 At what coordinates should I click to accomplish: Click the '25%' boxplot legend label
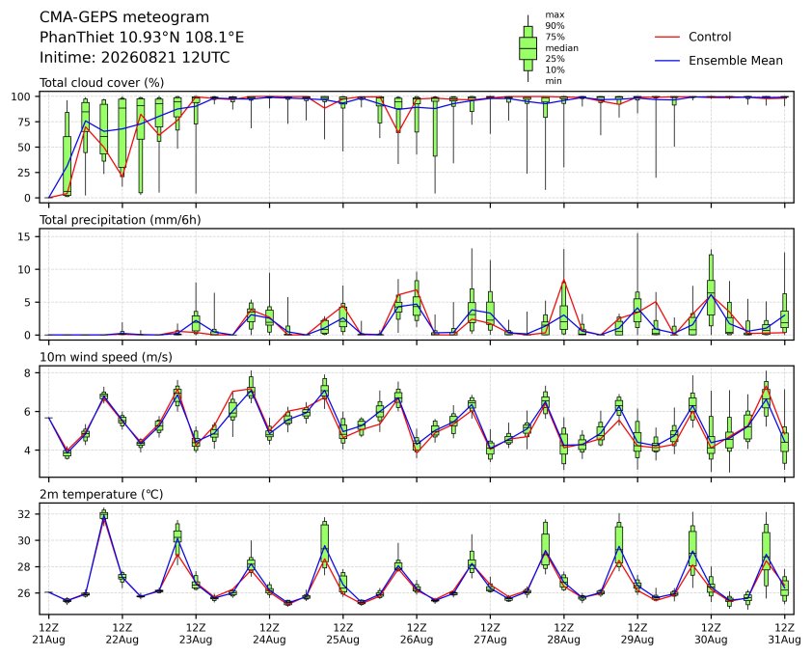click(x=555, y=59)
